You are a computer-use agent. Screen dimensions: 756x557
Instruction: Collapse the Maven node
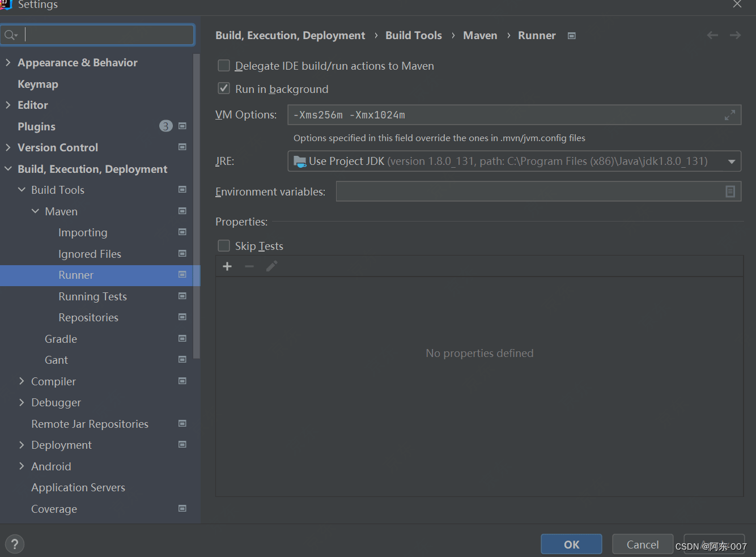[35, 211]
